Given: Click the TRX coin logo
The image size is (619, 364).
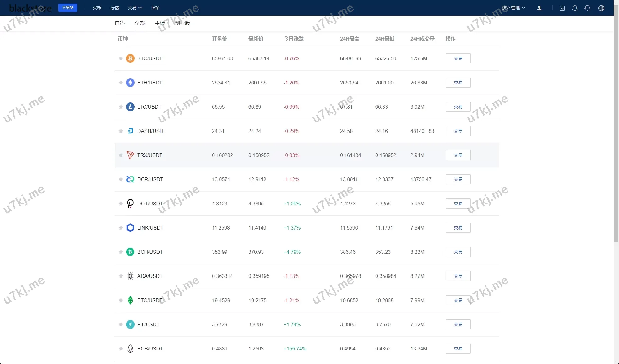Looking at the screenshot, I should [x=130, y=155].
